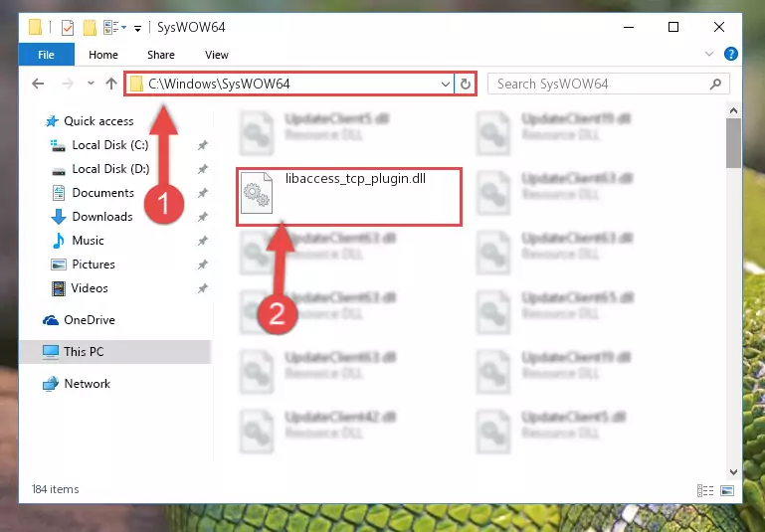Viewport: 765px width, 532px height.
Task: Open recent locations dropdown arrow
Action: (91, 84)
